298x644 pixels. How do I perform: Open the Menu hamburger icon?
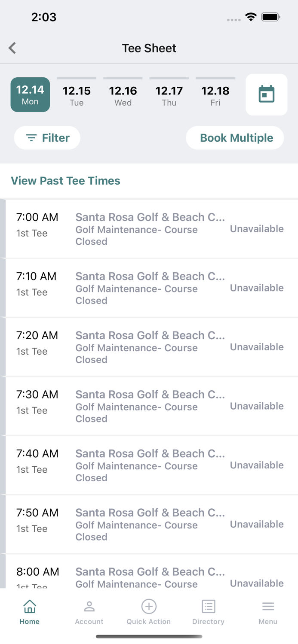pyautogui.click(x=268, y=606)
